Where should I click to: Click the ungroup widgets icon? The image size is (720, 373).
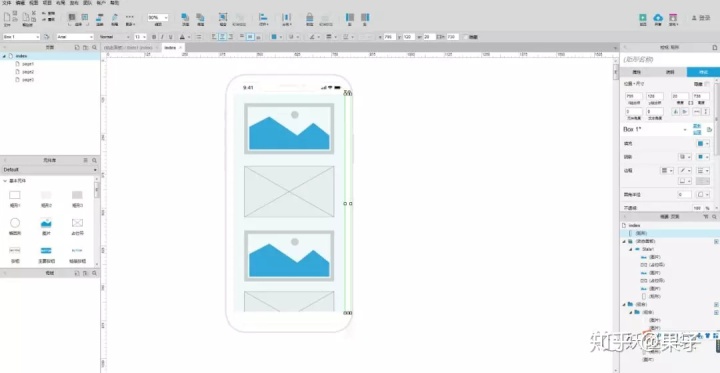[239, 17]
